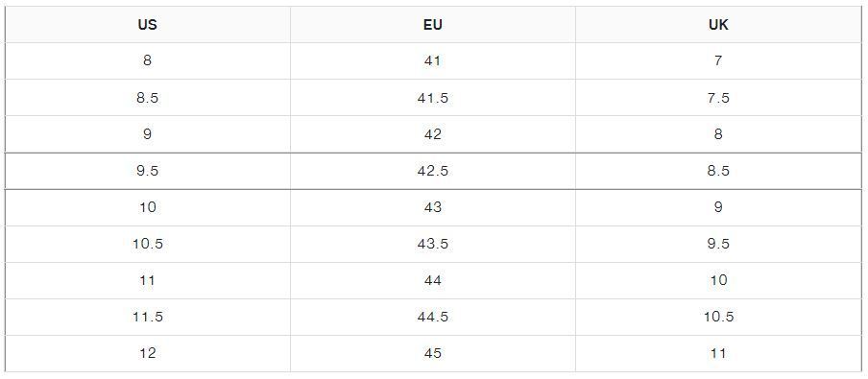Select EU size 44 cell
The height and width of the screenshot is (379, 868).
pyautogui.click(x=433, y=280)
